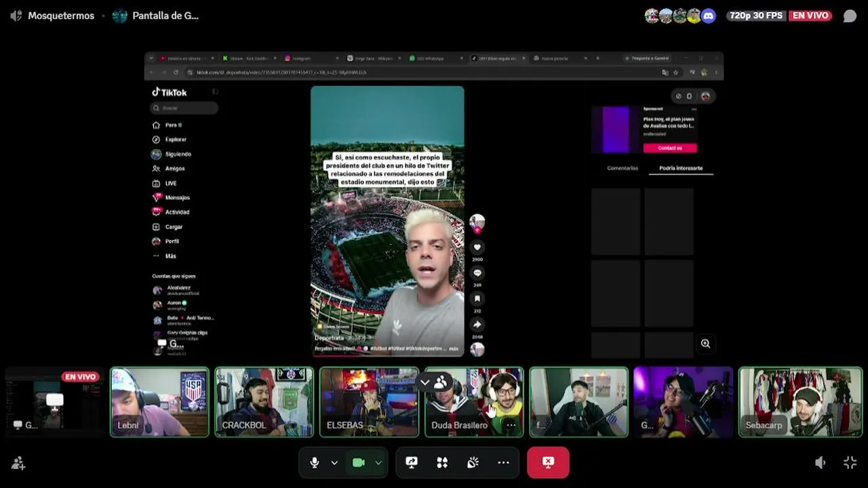The image size is (868, 488).
Task: Select ELSEBAS's video tile
Action: pos(369,402)
